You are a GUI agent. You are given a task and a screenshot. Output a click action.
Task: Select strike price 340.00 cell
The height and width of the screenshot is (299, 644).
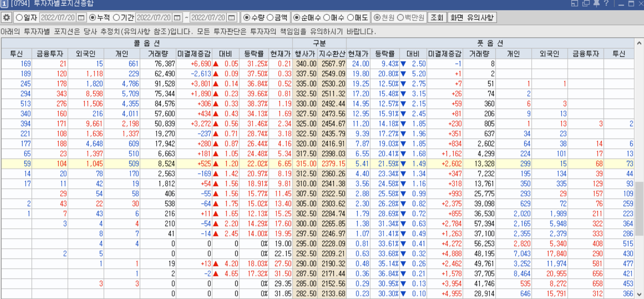point(304,64)
